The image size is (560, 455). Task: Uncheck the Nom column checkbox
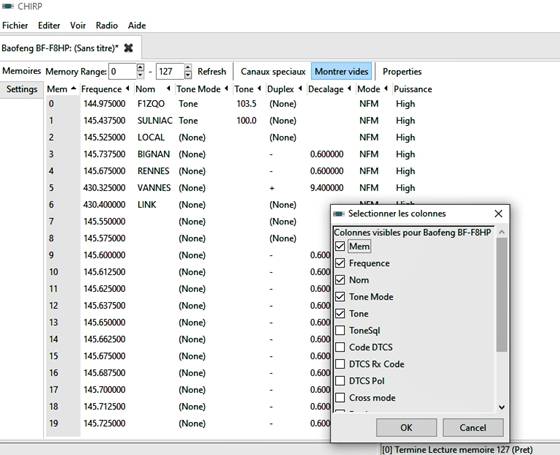[x=340, y=280]
